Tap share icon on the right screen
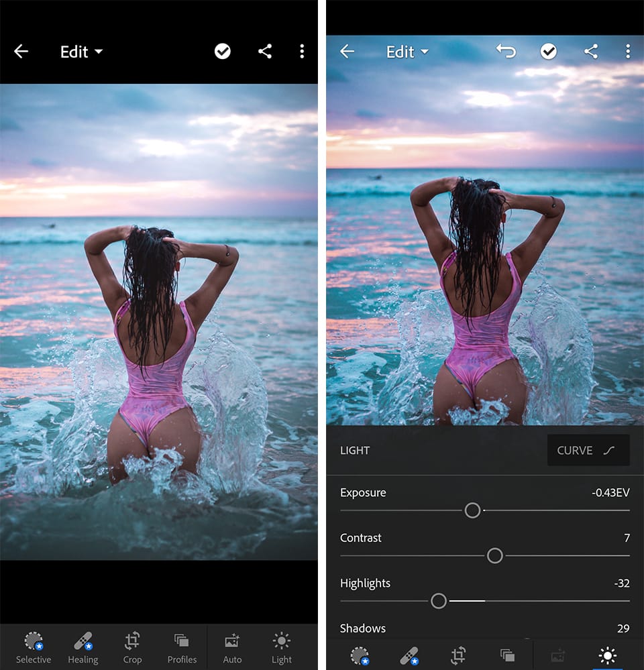This screenshot has height=670, width=644. click(590, 52)
